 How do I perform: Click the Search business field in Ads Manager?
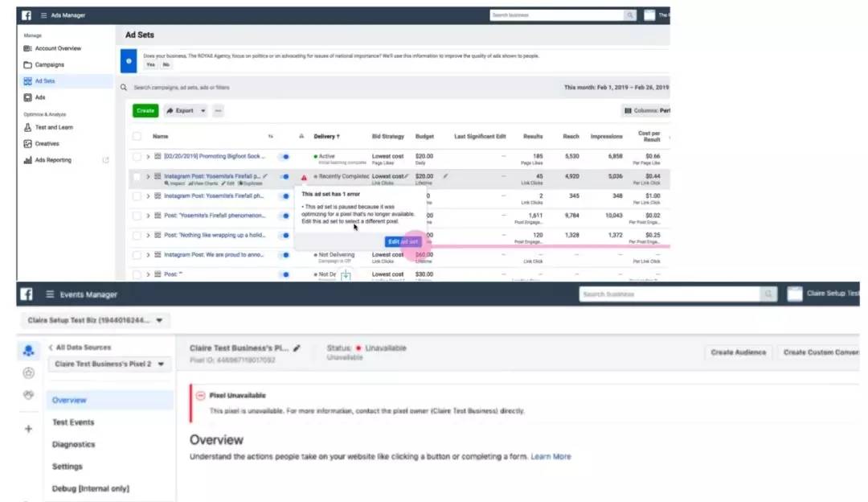point(557,15)
